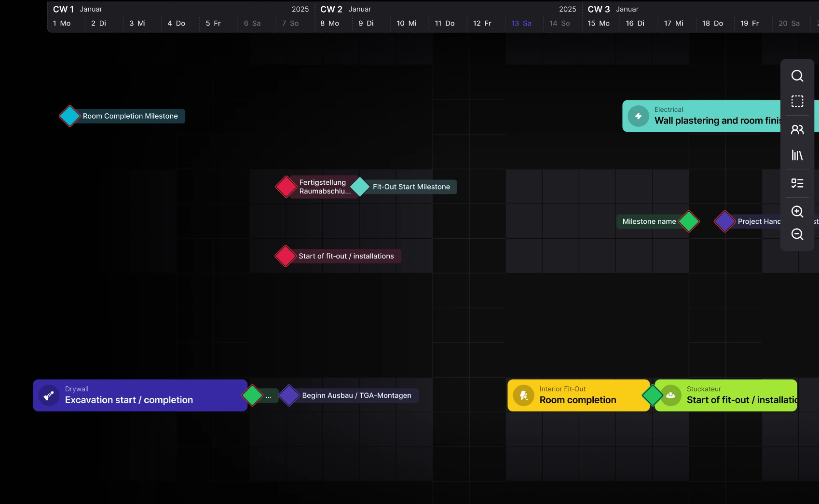The image size is (819, 504).
Task: Select day 1 Mo in the timeline header
Action: (62, 23)
